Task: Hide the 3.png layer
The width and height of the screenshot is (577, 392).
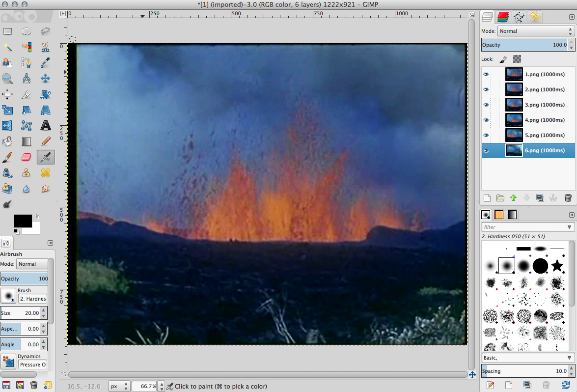Action: coord(486,105)
